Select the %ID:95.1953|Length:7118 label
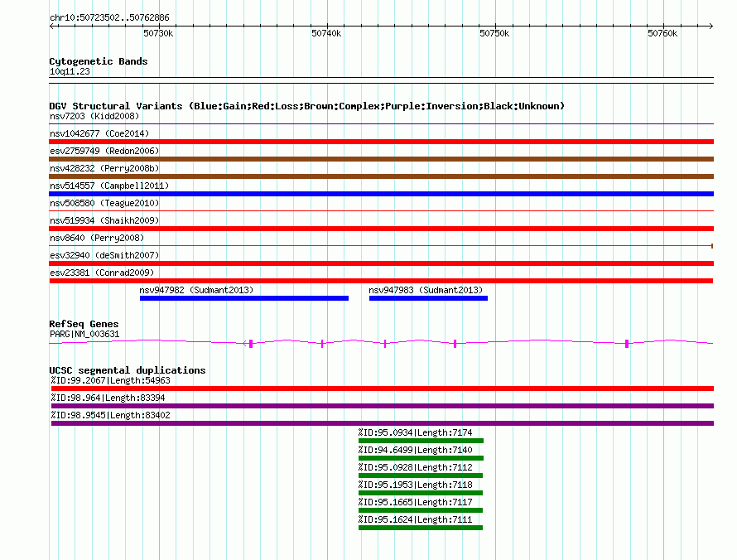Image resolution: width=737 pixels, height=560 pixels. point(416,485)
